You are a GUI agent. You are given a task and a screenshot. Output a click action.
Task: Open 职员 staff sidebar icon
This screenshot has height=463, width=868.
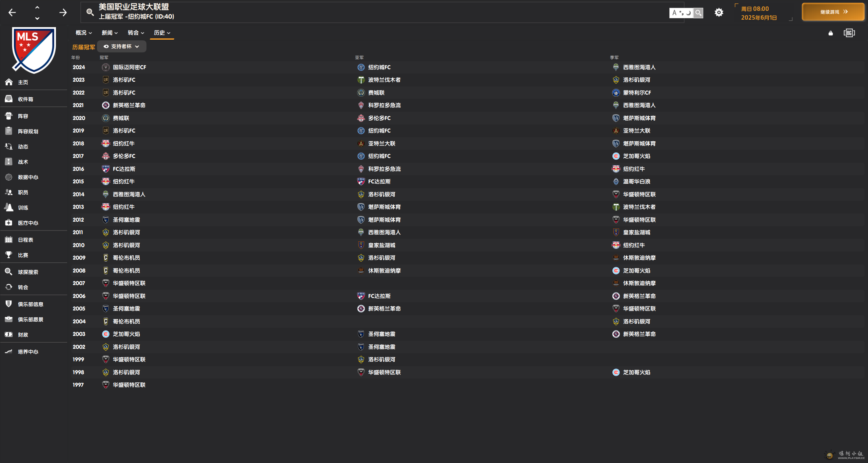[x=9, y=192]
